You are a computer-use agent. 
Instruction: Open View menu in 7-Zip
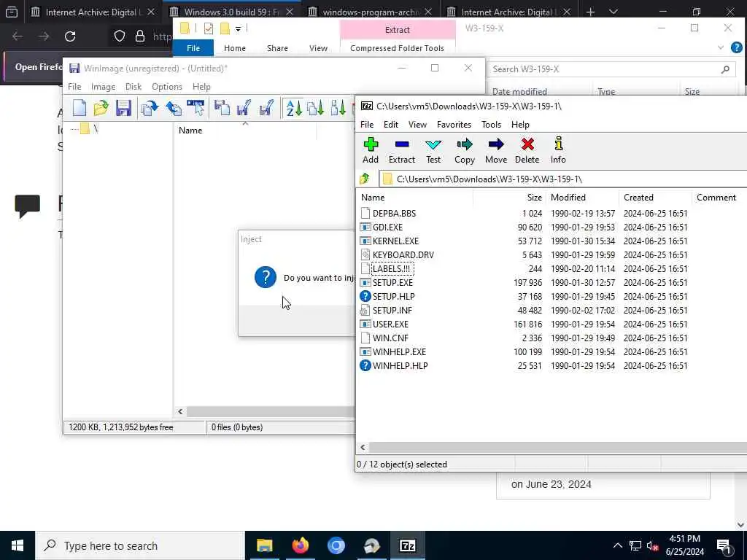tap(417, 124)
